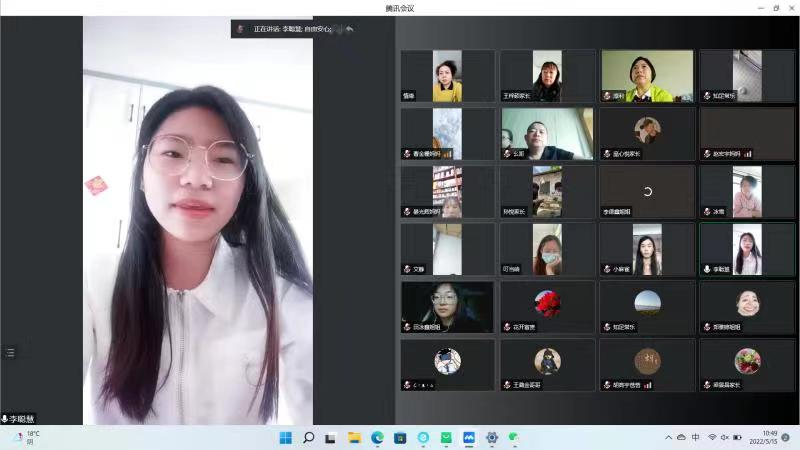The width and height of the screenshot is (800, 450).
Task: Open WeChat from the taskbar
Action: click(x=514, y=438)
